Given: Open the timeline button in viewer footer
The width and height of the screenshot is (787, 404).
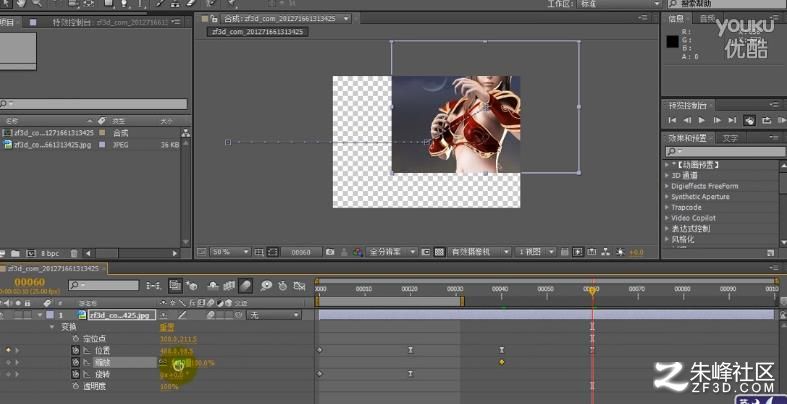Looking at the screenshot, I should coord(592,252).
